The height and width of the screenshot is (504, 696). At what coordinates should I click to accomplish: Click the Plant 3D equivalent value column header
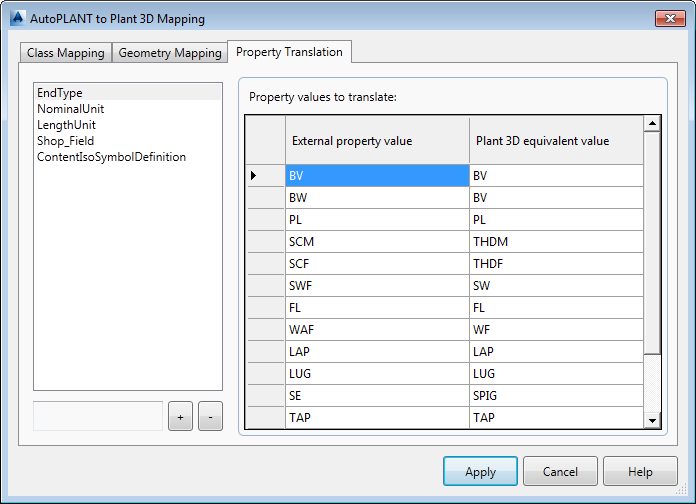point(556,141)
